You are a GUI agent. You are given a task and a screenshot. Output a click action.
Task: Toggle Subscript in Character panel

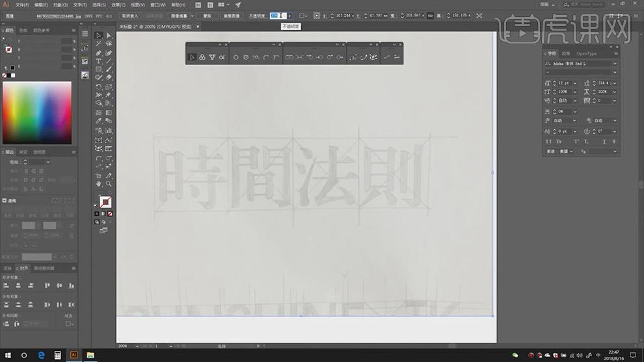pyautogui.click(x=586, y=142)
